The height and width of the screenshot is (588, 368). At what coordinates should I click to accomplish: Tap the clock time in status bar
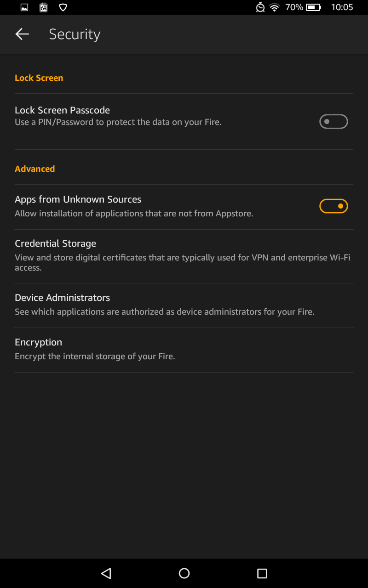342,7
